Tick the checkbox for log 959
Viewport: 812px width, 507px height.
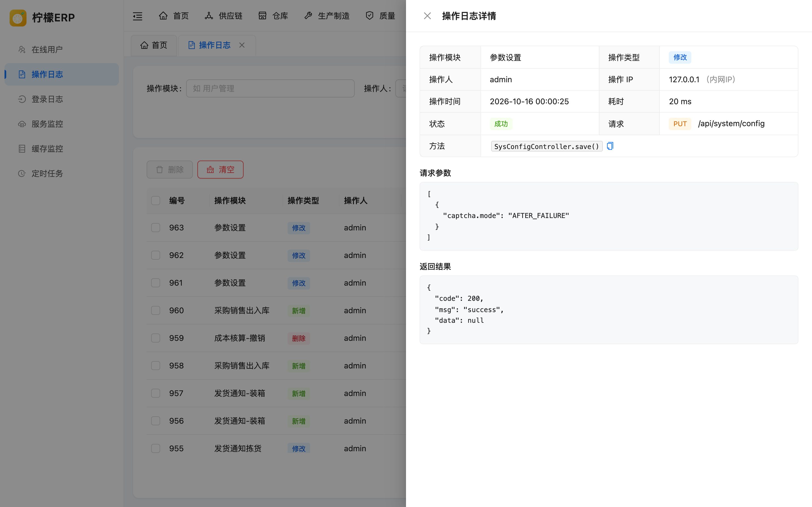(x=156, y=338)
